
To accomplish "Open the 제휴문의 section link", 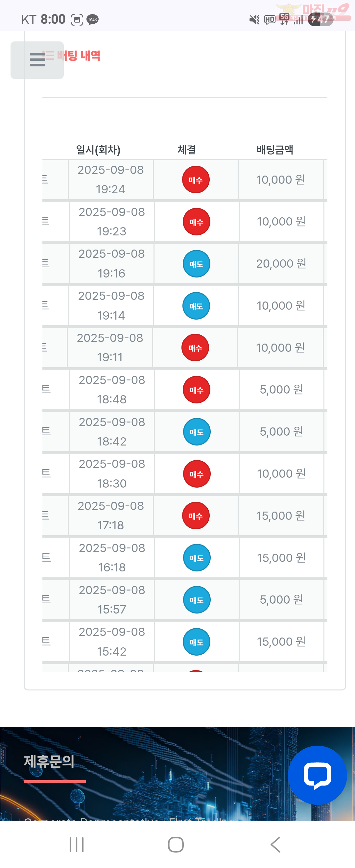I will tap(49, 761).
